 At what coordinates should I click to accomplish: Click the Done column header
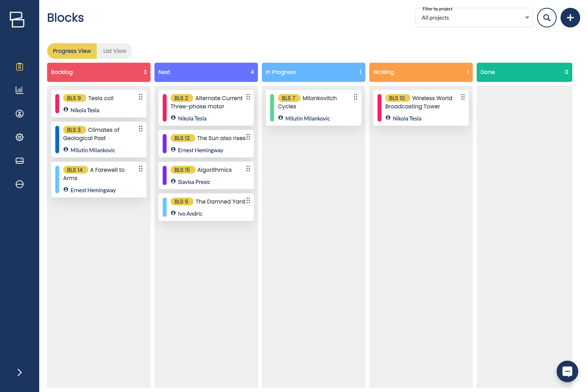coord(524,72)
